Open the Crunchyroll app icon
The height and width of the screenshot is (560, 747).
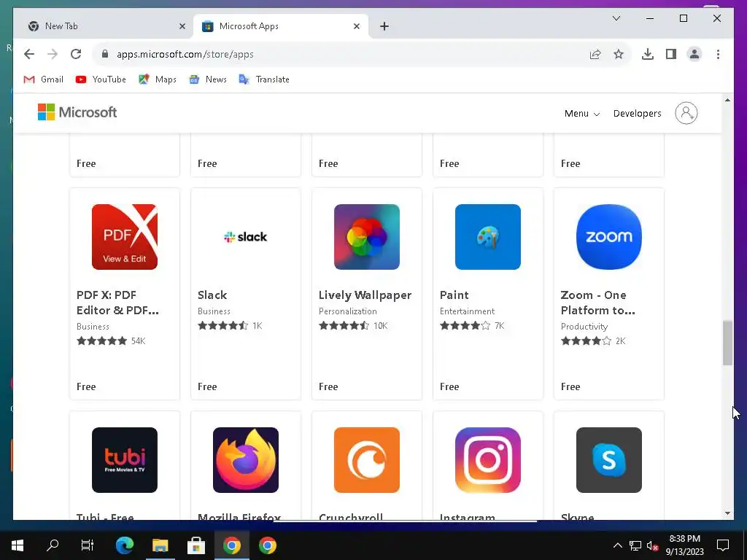(366, 459)
